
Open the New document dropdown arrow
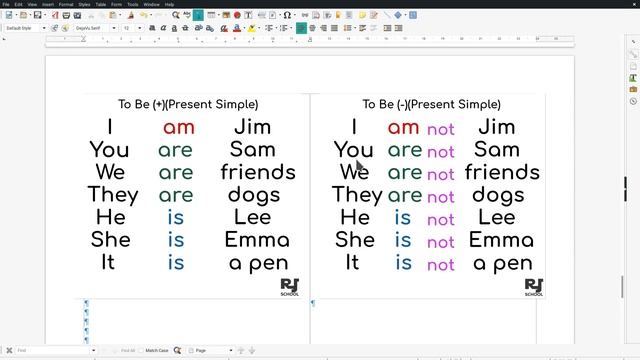coord(16,15)
